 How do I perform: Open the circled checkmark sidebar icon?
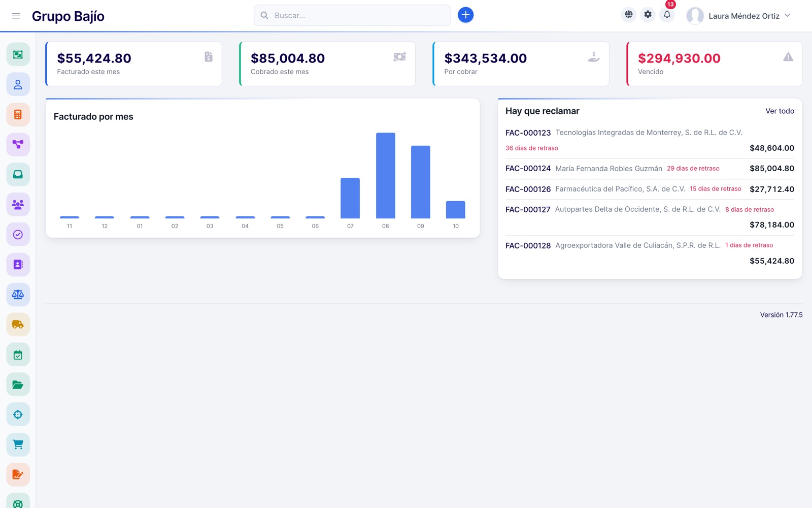point(18,234)
